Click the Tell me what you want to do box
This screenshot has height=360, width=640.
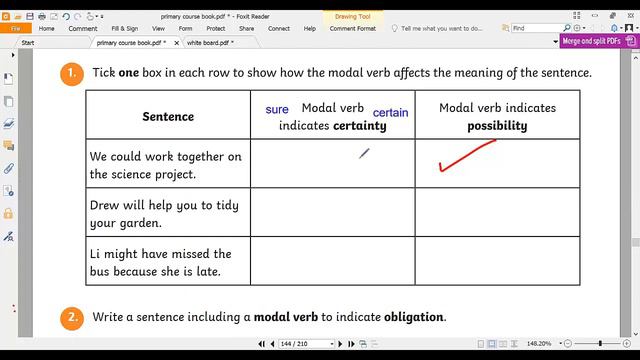pos(441,29)
